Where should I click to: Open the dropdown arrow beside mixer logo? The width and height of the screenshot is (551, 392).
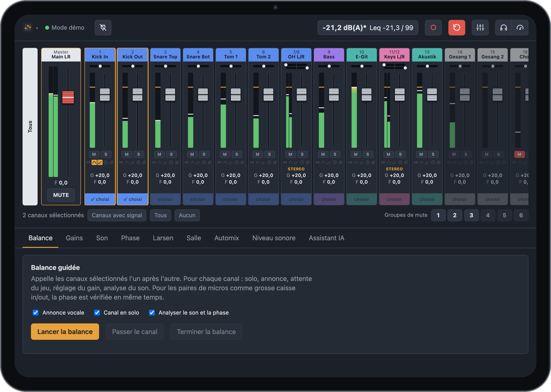tap(37, 28)
